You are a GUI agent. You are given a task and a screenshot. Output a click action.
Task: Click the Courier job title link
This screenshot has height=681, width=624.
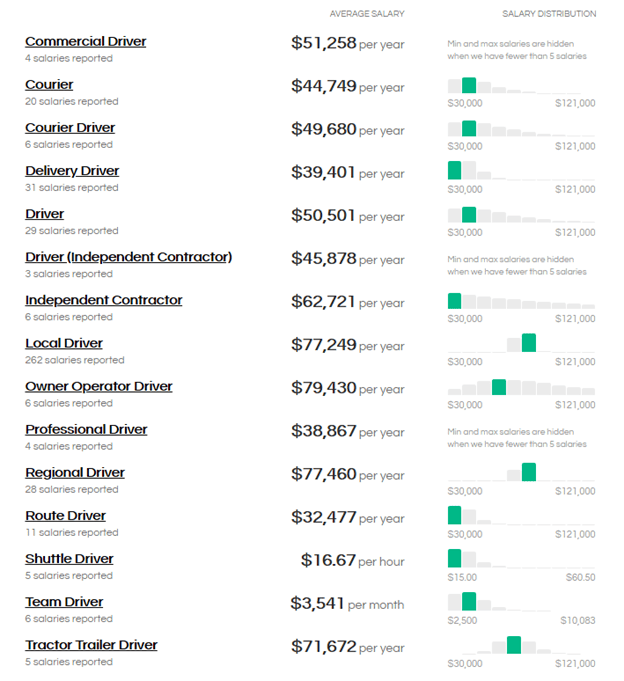[x=49, y=85]
